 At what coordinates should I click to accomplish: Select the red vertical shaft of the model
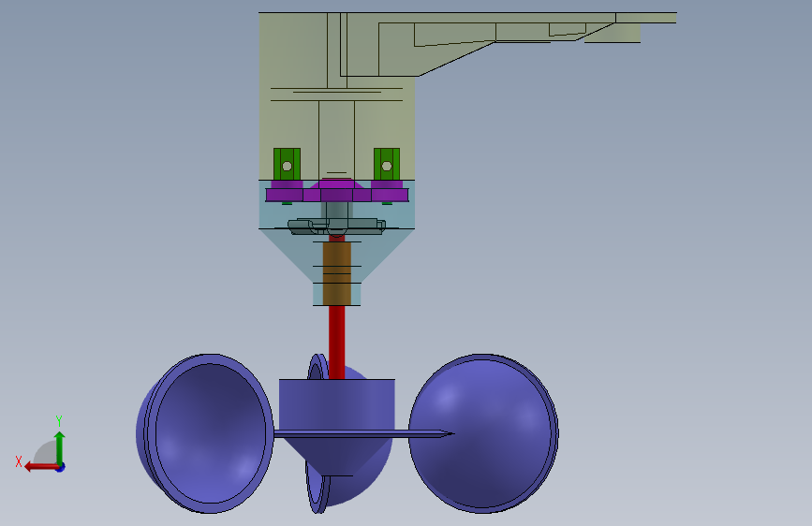pos(336,342)
